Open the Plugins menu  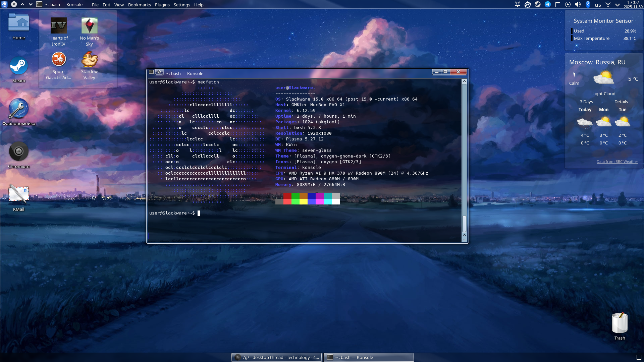pyautogui.click(x=162, y=5)
